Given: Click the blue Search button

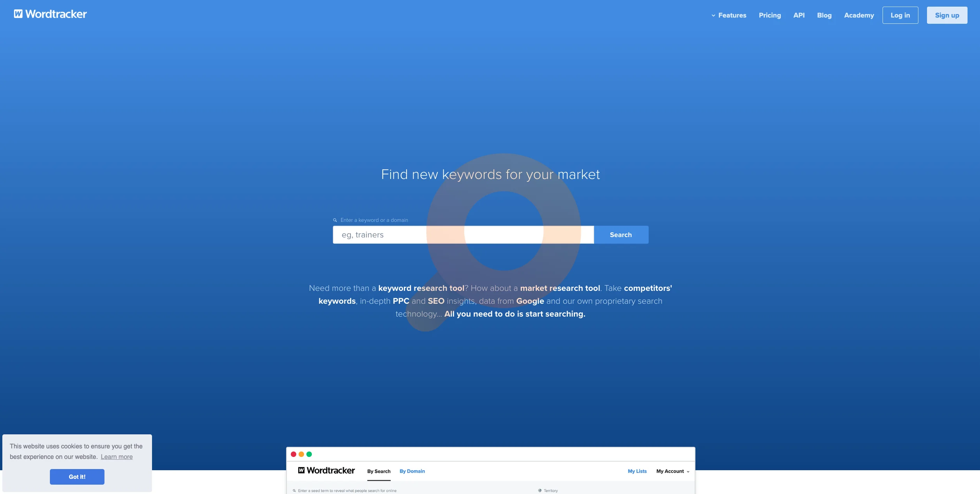Looking at the screenshot, I should coord(621,235).
